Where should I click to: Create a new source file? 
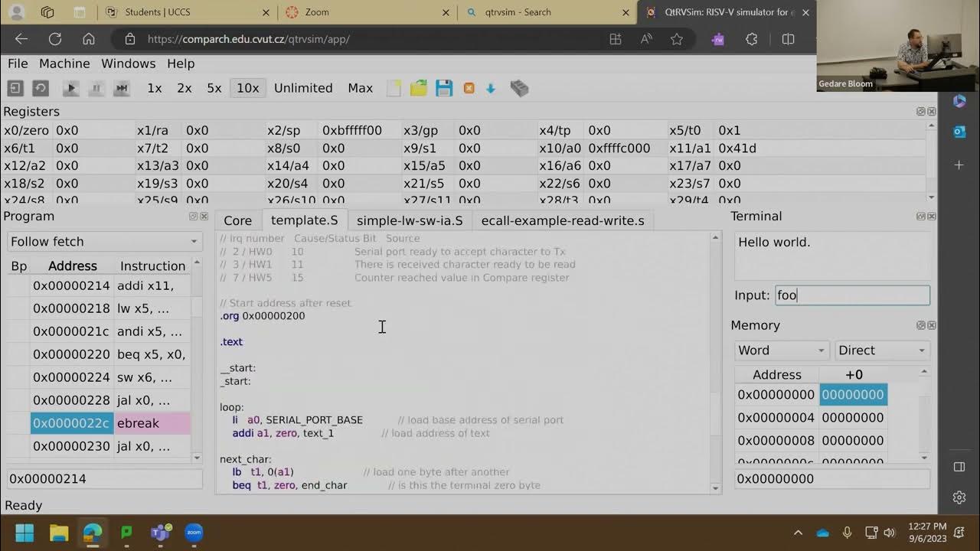click(394, 88)
